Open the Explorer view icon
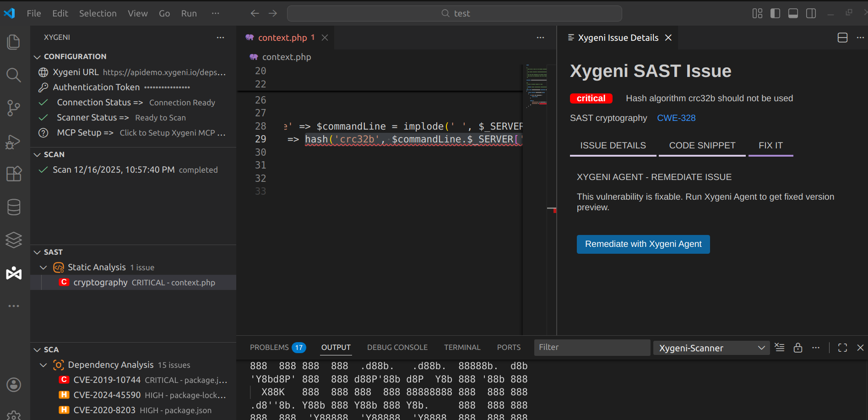 [x=14, y=42]
